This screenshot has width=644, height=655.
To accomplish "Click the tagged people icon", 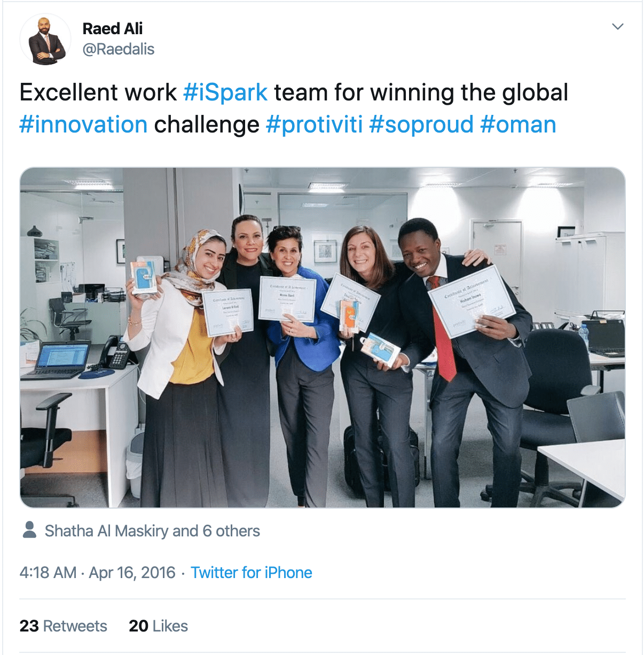I will point(30,529).
